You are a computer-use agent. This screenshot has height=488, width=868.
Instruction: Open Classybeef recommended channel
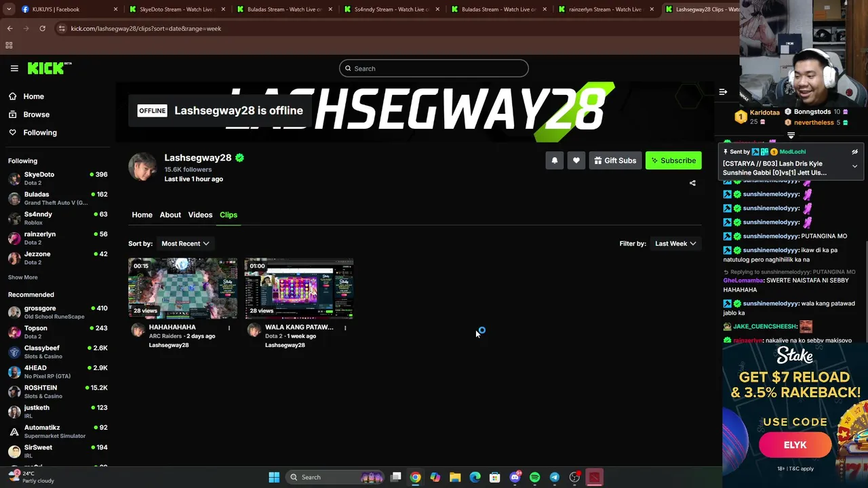(58, 352)
